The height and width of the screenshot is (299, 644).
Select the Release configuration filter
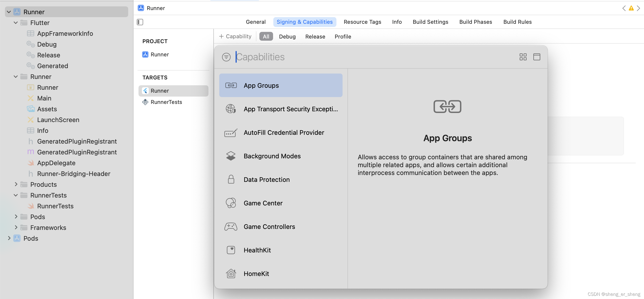315,37
